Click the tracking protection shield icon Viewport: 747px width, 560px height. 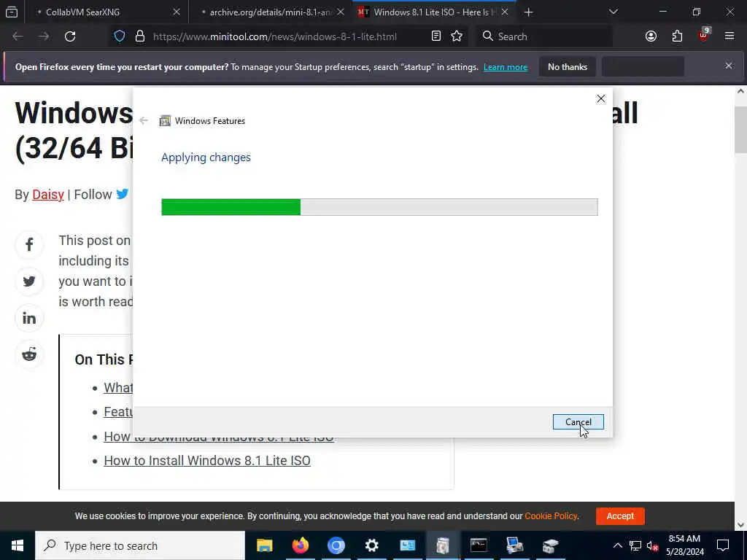click(x=120, y=36)
